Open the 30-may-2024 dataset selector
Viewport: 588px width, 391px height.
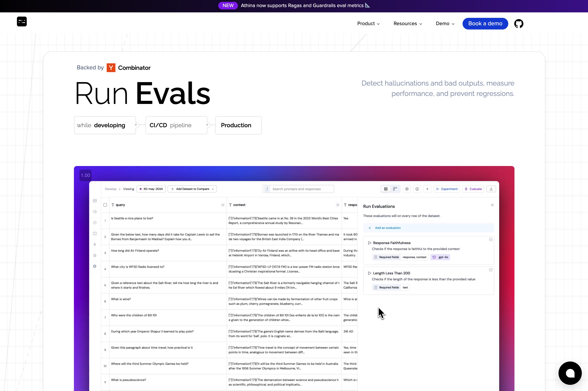[151, 189]
